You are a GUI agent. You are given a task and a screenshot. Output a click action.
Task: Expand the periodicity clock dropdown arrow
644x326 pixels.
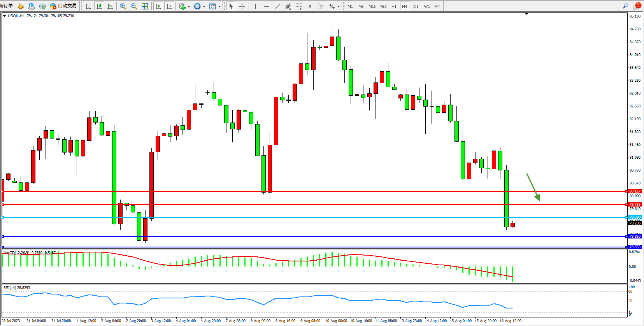click(204, 6)
